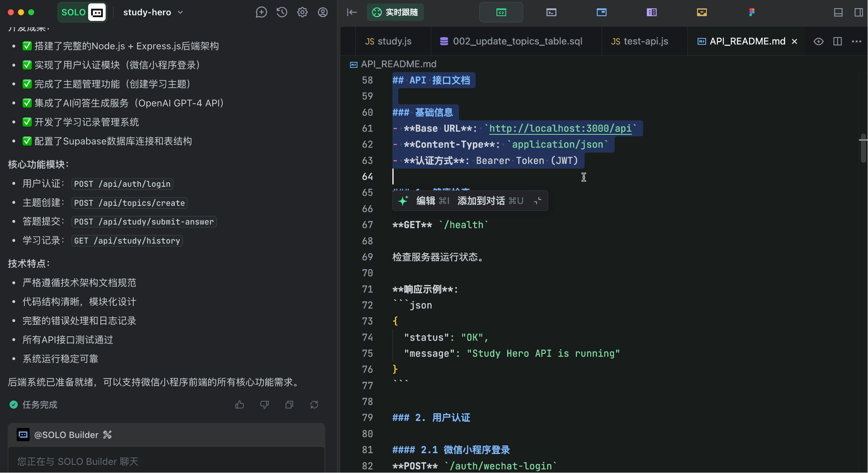Open new chat icon
The height and width of the screenshot is (473, 868).
tap(261, 12)
